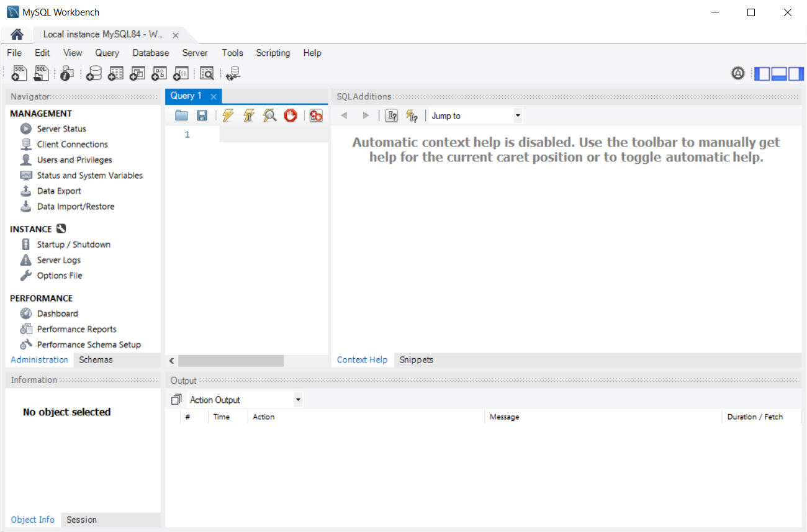Open Data Import/Restore

[x=76, y=206]
